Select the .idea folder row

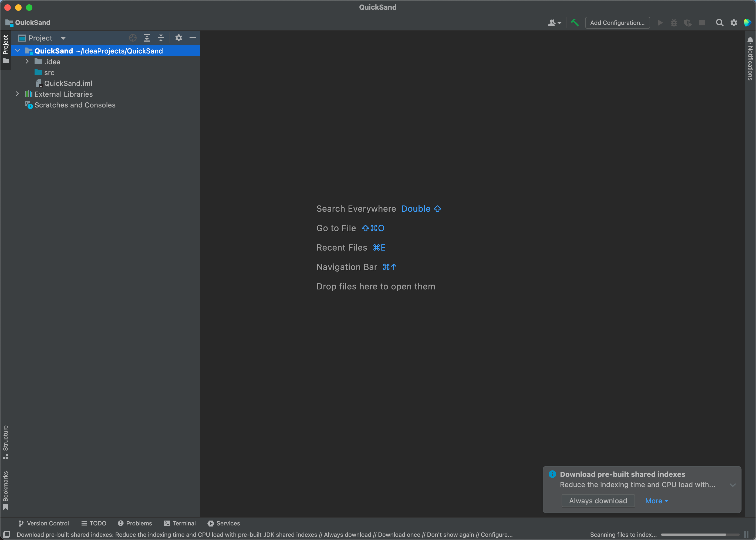(x=106, y=62)
